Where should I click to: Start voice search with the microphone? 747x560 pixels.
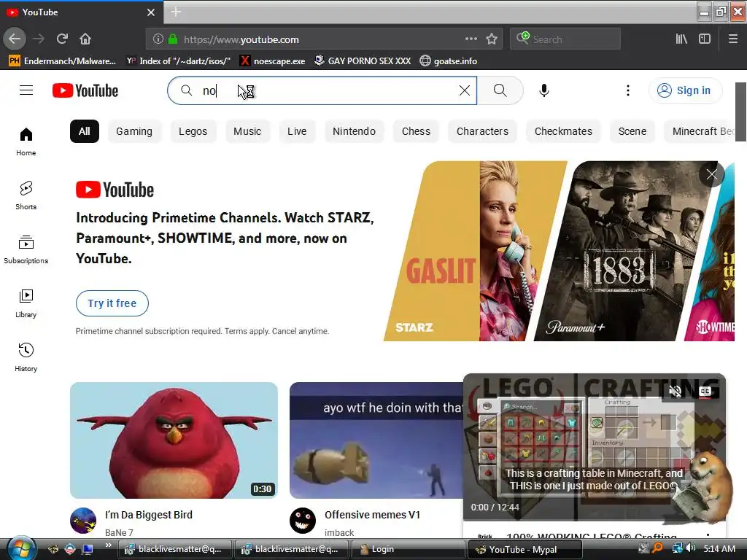click(544, 90)
